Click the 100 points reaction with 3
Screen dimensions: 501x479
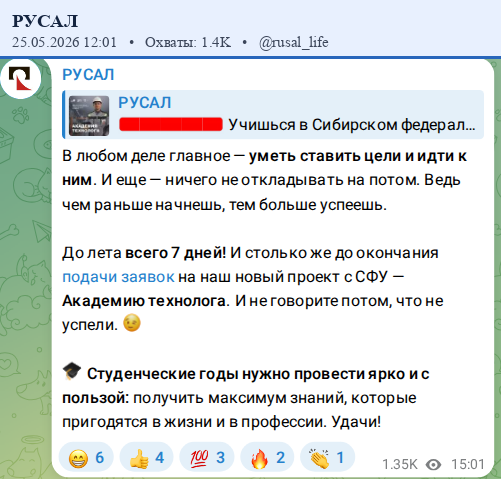(207, 457)
